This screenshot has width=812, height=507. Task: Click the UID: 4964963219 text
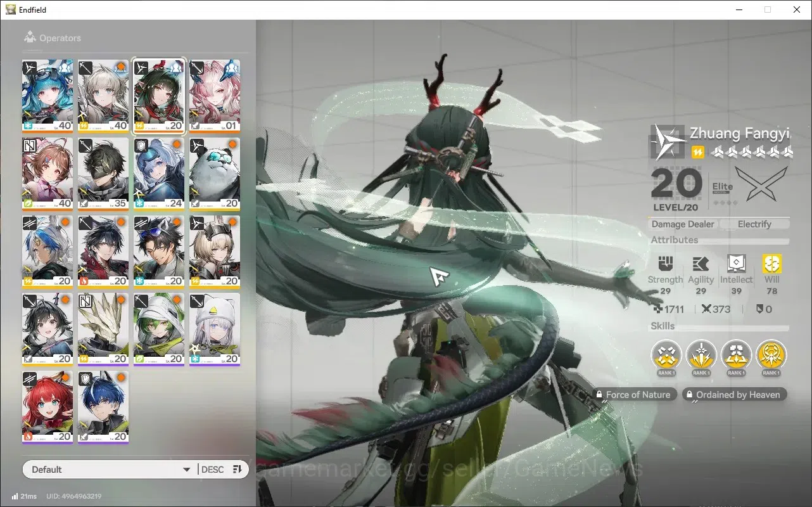pyautogui.click(x=74, y=496)
